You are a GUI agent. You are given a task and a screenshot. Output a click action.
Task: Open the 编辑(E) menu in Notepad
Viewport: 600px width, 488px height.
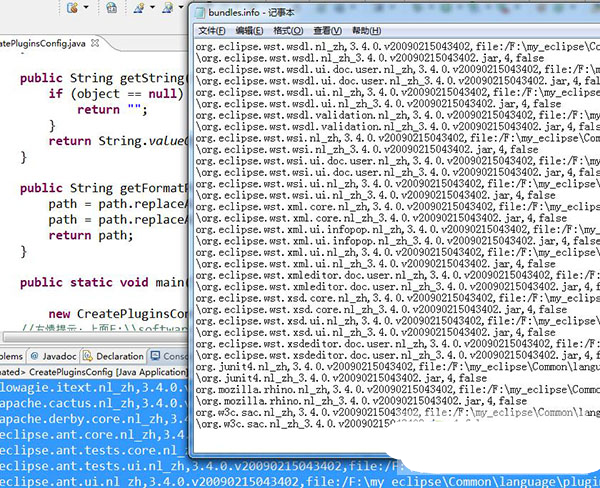[249, 31]
